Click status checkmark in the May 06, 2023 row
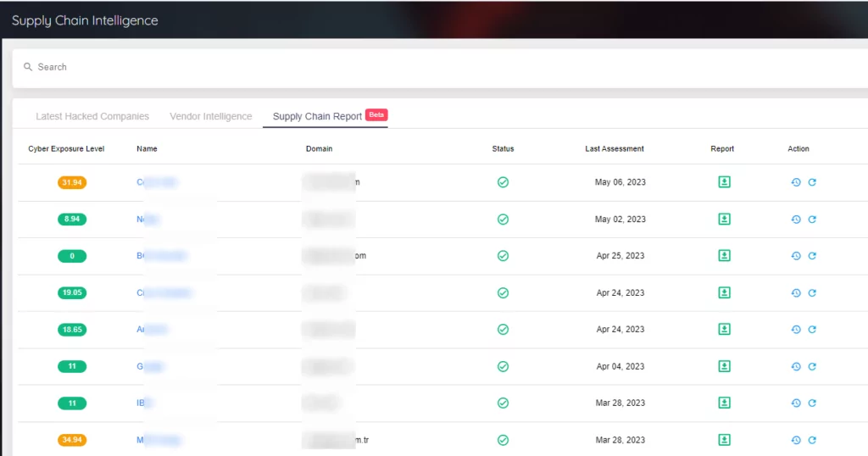Viewport: 868px width, 456px height. (x=503, y=182)
